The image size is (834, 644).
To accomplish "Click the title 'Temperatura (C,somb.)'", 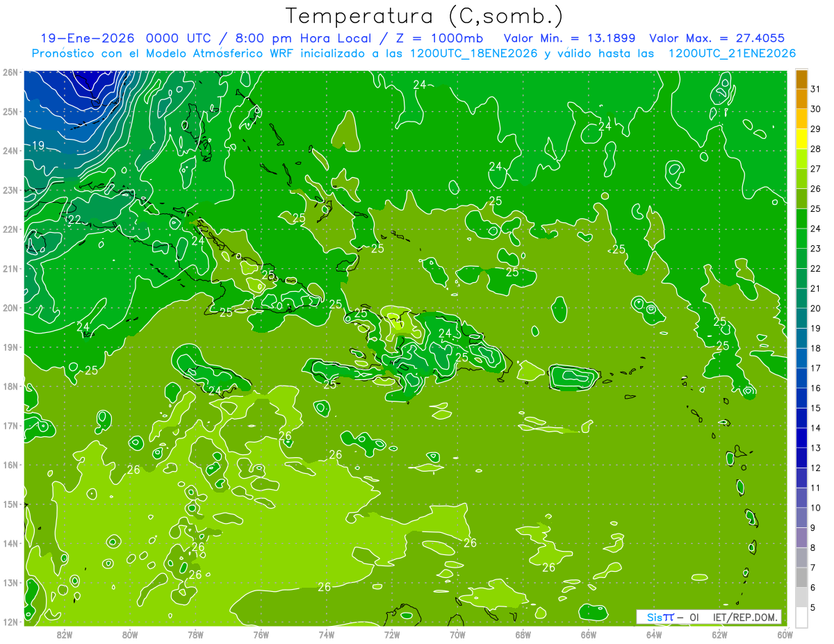I will pos(423,15).
